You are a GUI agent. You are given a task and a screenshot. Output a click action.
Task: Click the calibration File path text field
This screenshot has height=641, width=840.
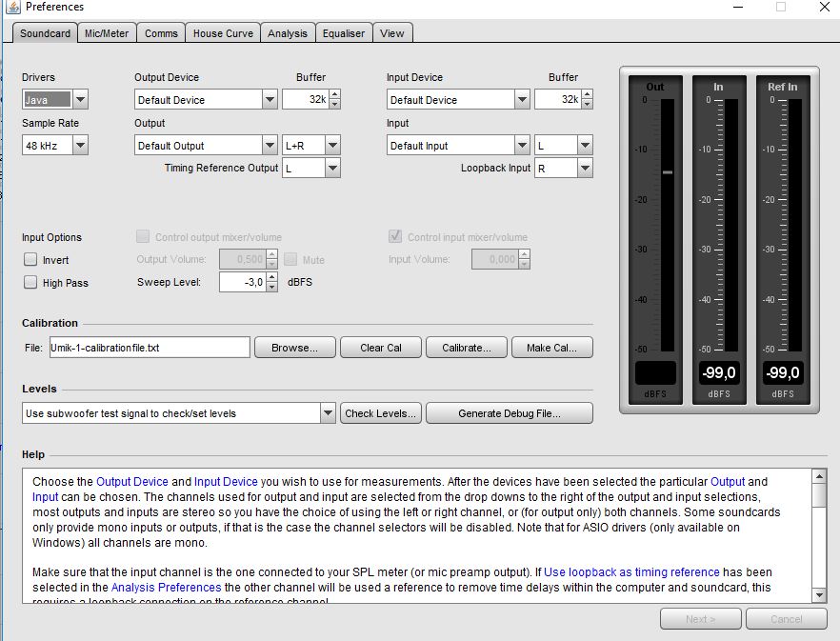click(x=149, y=348)
